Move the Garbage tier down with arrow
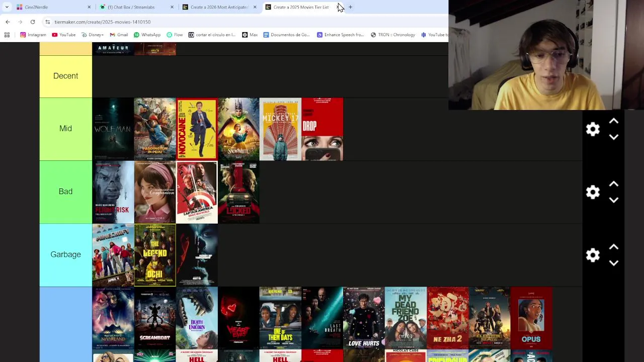The image size is (644, 362). [614, 263]
